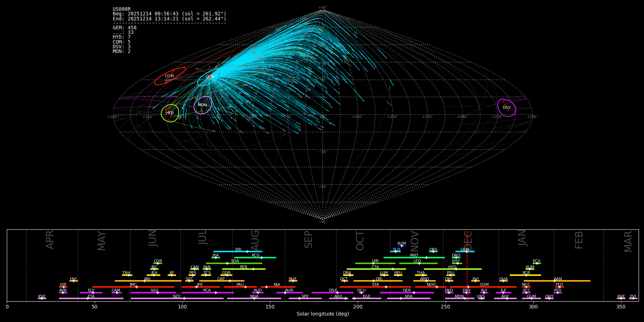Click the pink NTA shower bar
The width and height of the screenshot is (644, 322).
(x=409, y=298)
